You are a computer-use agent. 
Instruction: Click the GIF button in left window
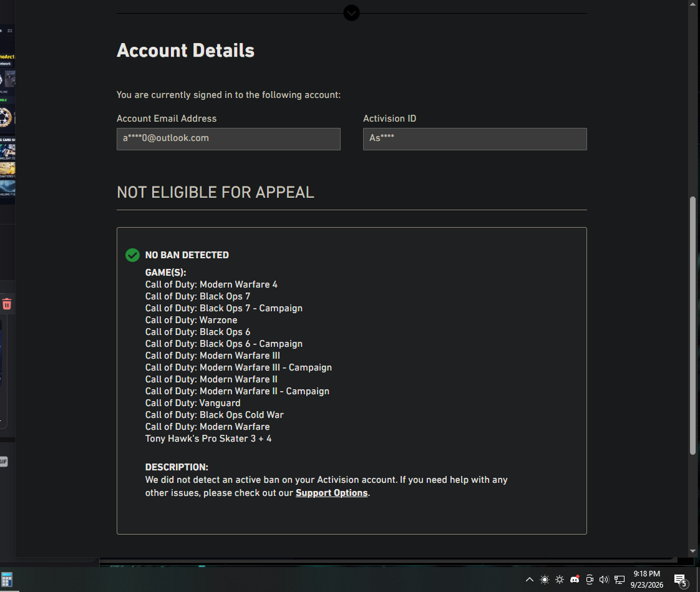[4, 462]
